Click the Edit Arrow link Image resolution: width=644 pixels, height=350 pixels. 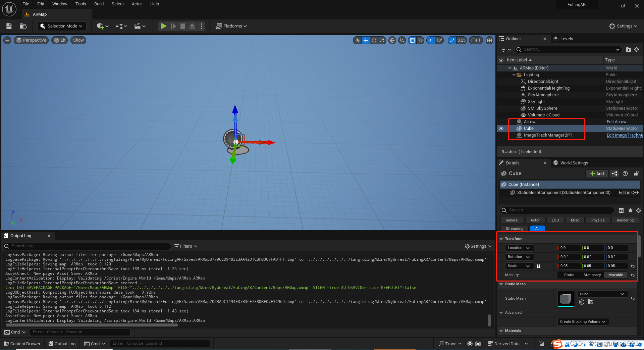(616, 122)
